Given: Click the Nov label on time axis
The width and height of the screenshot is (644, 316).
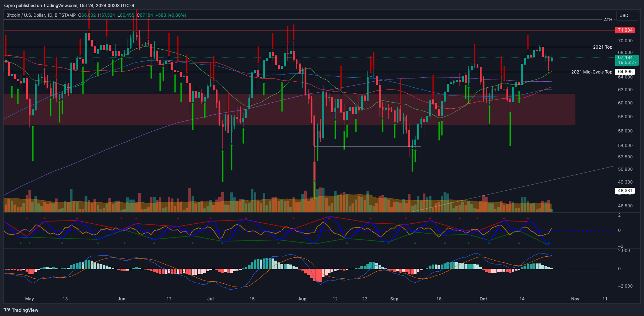Looking at the screenshot, I should [x=575, y=299].
